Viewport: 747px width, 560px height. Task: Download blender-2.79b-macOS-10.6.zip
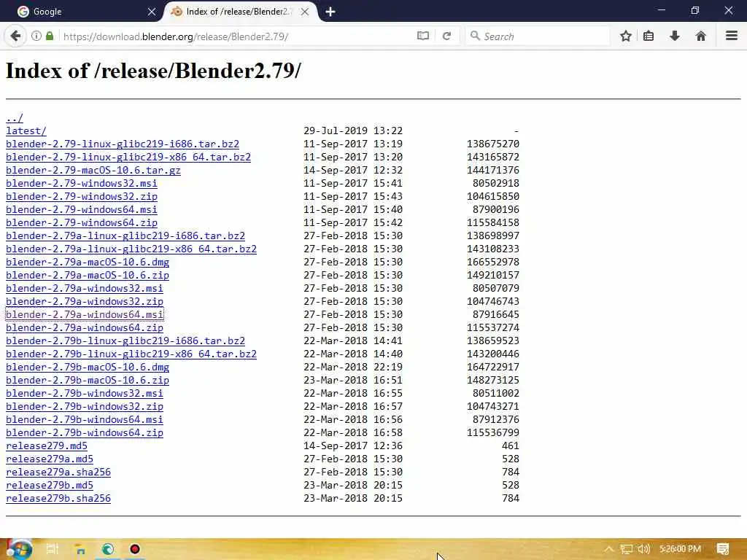[88, 380]
